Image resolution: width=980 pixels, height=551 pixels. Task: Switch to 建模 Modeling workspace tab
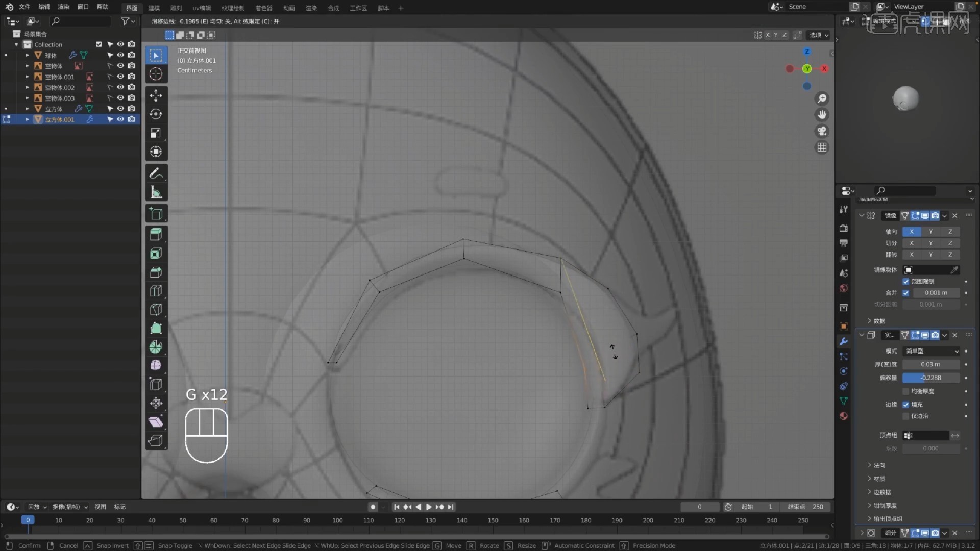[154, 8]
